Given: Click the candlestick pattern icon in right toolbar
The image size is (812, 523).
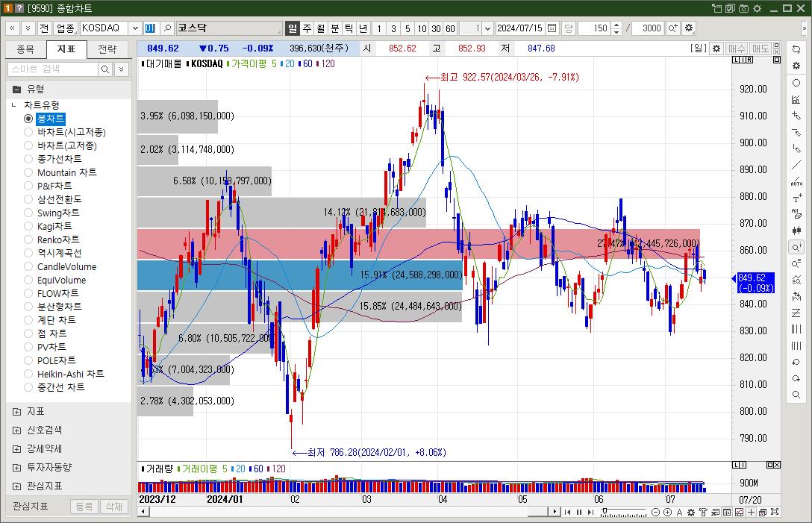Looking at the screenshot, I should point(796,231).
